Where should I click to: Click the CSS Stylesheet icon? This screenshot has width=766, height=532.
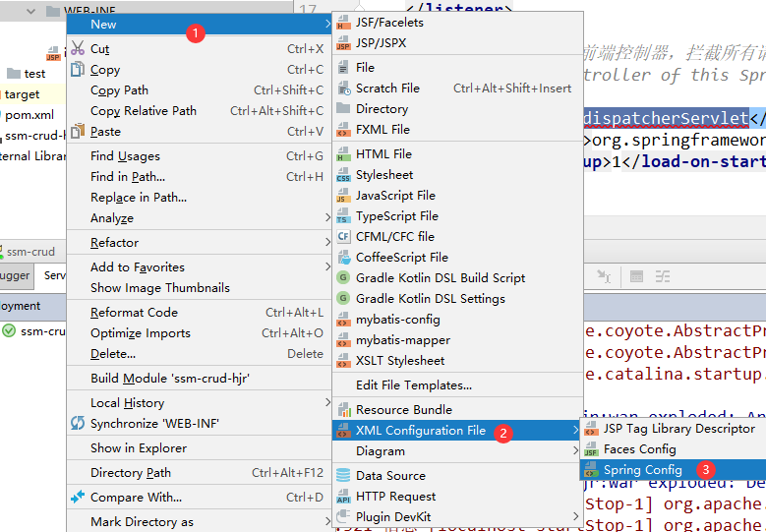pyautogui.click(x=343, y=175)
